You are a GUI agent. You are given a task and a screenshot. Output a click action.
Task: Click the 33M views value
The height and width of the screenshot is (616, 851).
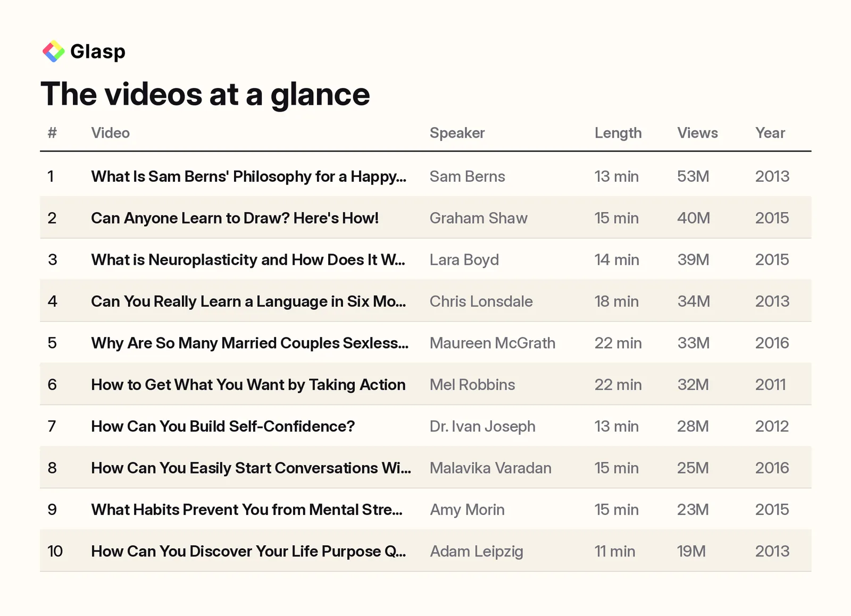(693, 343)
